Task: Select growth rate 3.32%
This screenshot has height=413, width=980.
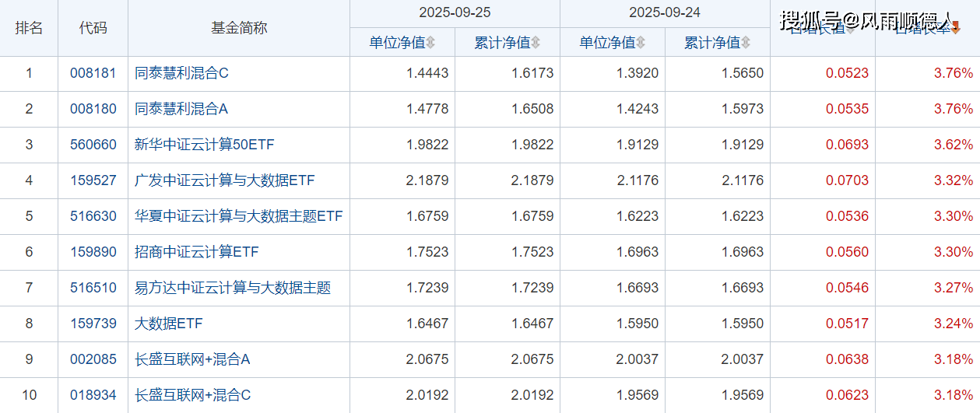Action: pyautogui.click(x=954, y=180)
